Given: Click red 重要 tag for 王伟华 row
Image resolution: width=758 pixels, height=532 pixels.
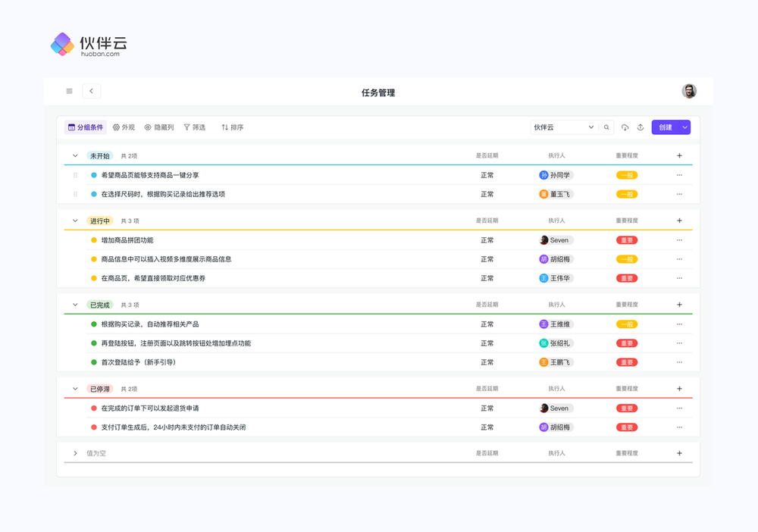Looking at the screenshot, I should point(627,278).
